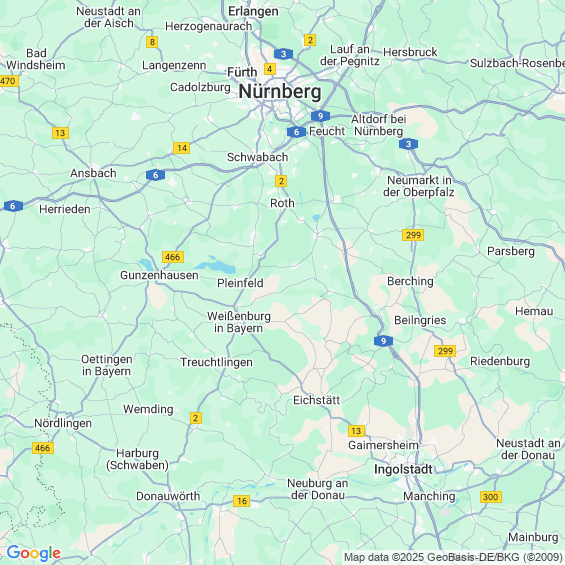Click the 13 road marker near Gaimersheim

356,431
